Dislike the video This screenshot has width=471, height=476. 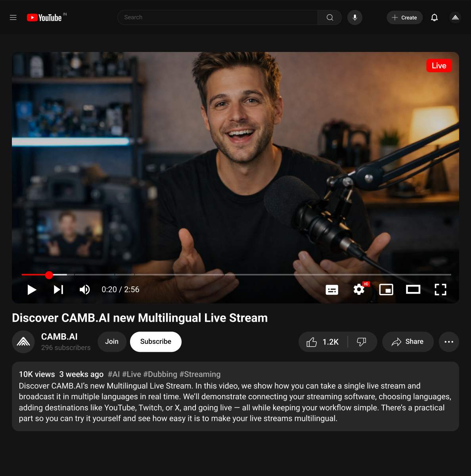click(362, 342)
